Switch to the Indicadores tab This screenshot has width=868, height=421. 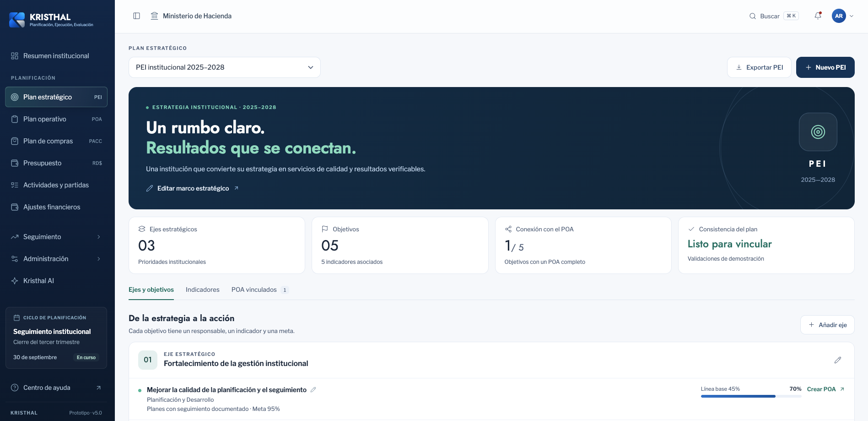[203, 290]
